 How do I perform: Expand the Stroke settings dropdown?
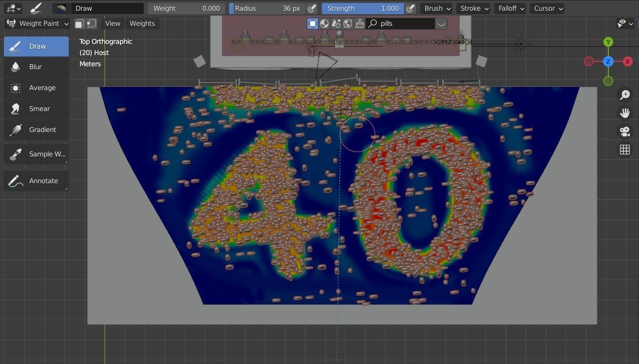click(473, 8)
